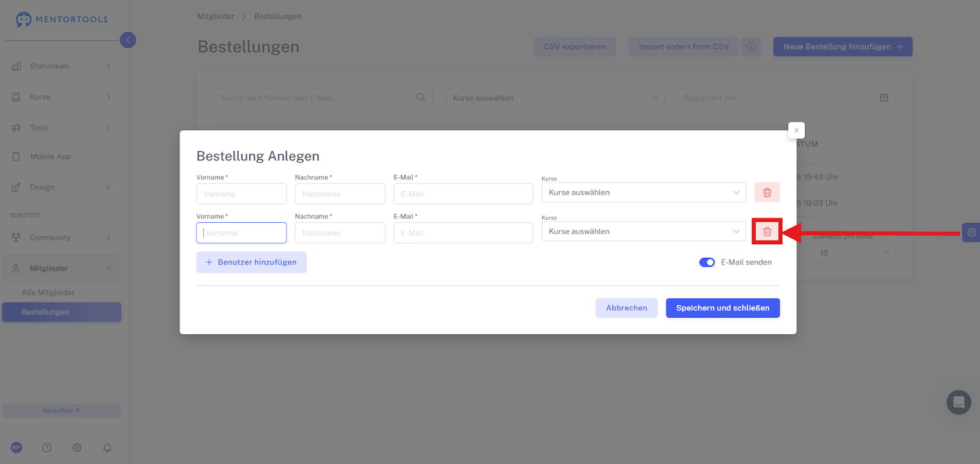Click CSV exportieren button

(x=575, y=47)
